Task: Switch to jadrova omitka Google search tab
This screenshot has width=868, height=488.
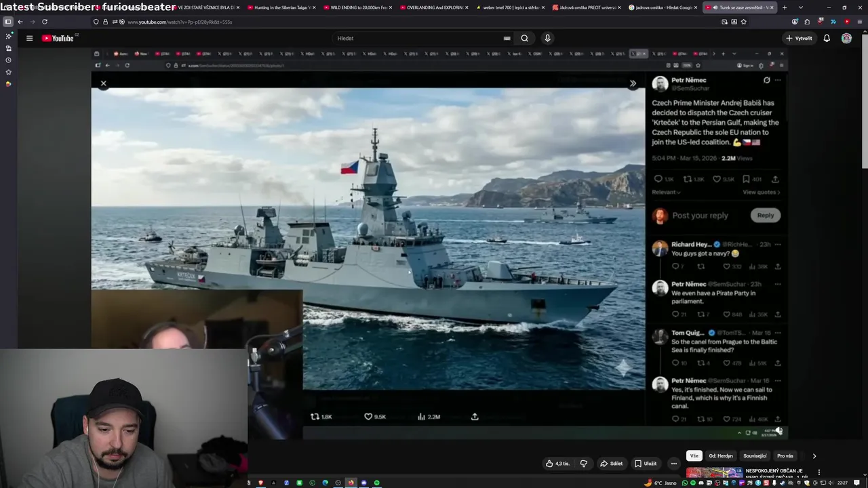Action: click(x=663, y=7)
